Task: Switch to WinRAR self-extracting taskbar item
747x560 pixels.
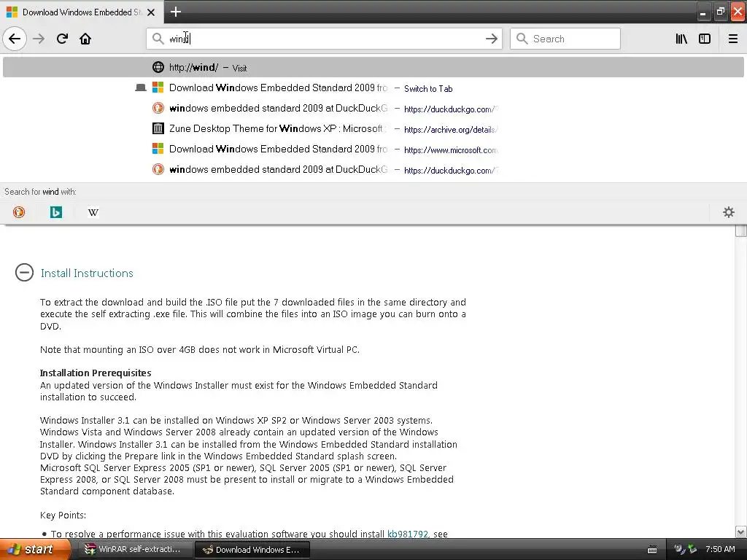Action: 135,550
